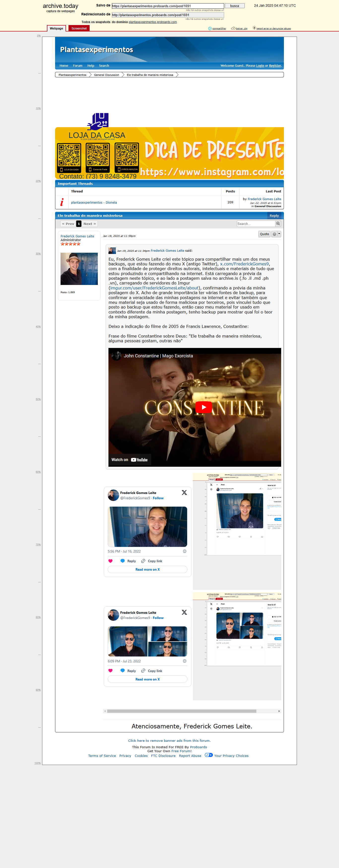
Task: Switch to the Screenshot tab
Action: [x=79, y=28]
